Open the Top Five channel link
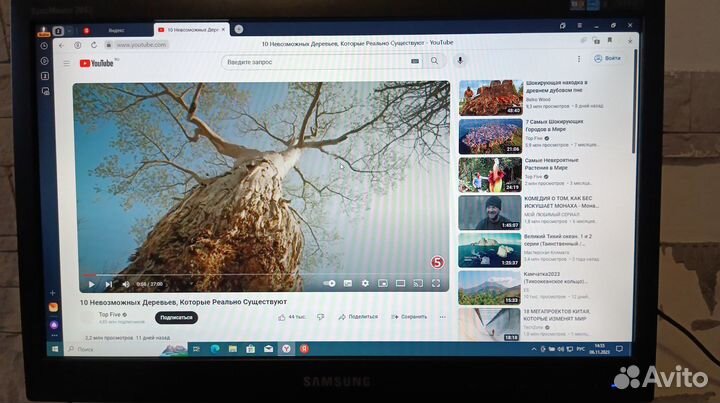Screen dimensions: 720x403 click(x=110, y=315)
